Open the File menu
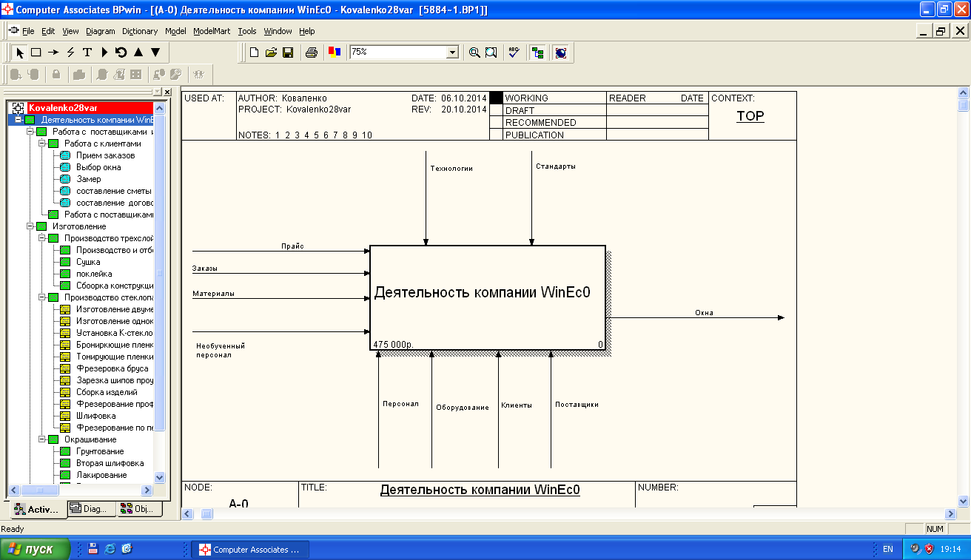Image resolution: width=971 pixels, height=560 pixels. click(28, 31)
